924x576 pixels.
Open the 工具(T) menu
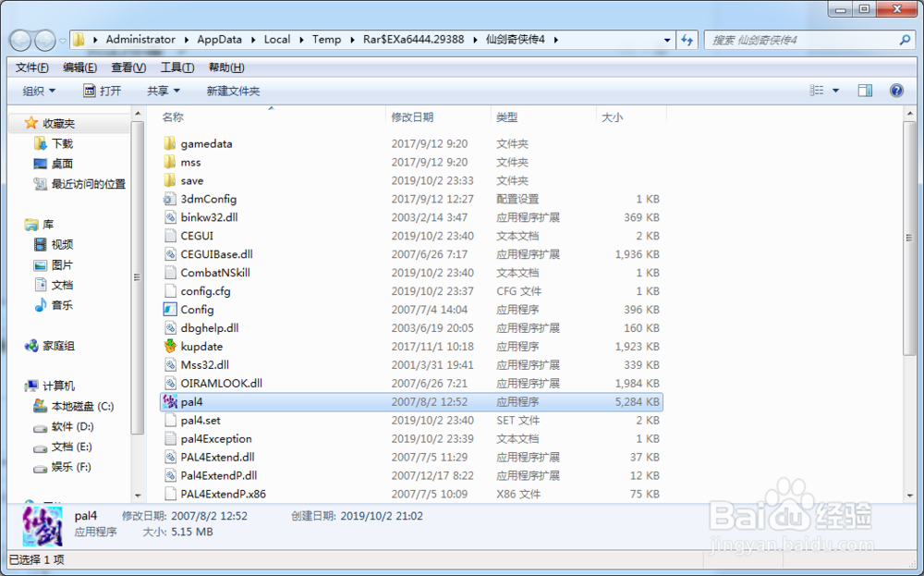coord(177,67)
